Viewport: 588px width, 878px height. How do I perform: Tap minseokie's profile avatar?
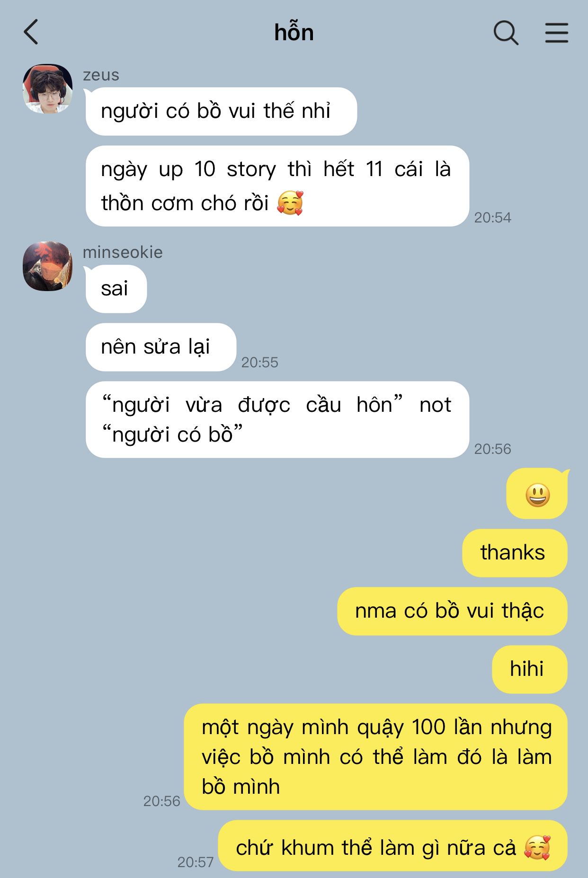[47, 266]
